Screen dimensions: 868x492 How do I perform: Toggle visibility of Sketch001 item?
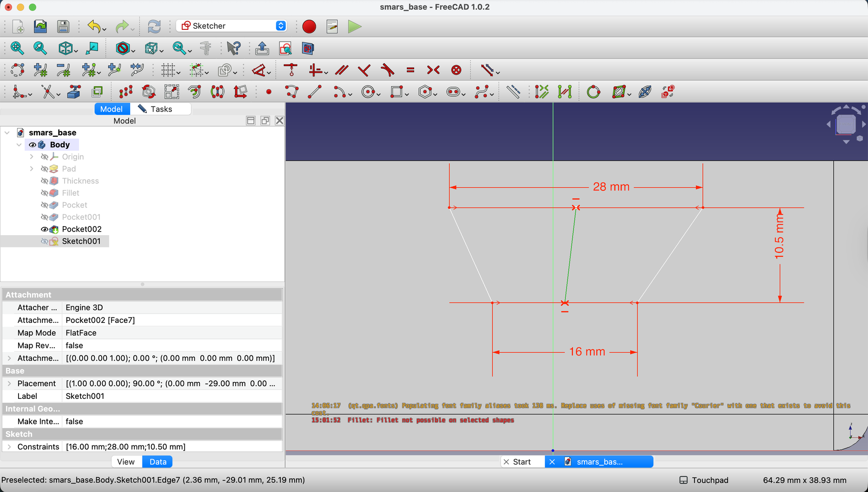tap(44, 241)
